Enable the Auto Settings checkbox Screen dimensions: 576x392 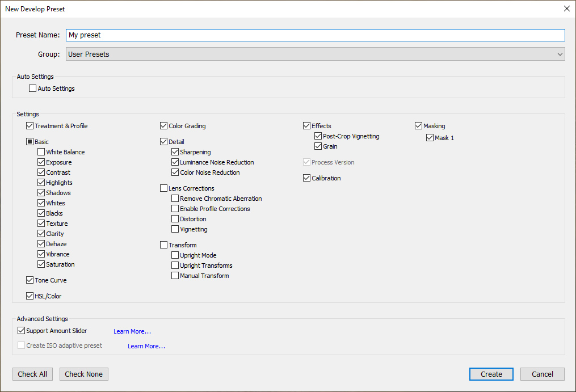[x=33, y=88]
